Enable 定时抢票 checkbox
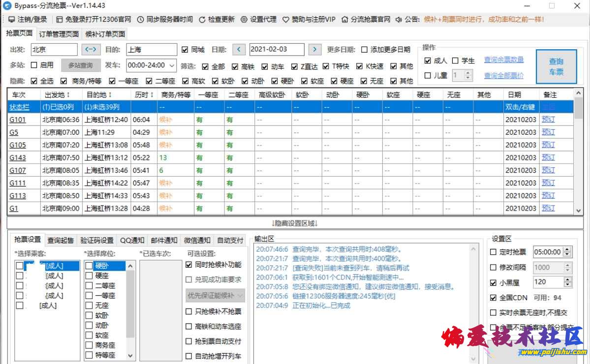The height and width of the screenshot is (364, 590). 494,252
